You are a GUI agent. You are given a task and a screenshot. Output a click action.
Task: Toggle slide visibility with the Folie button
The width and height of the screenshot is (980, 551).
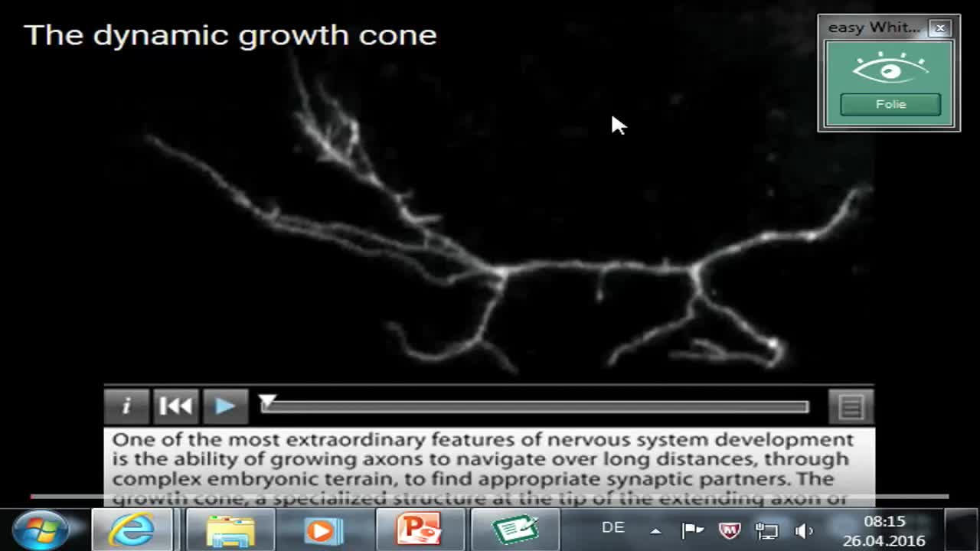(x=889, y=104)
